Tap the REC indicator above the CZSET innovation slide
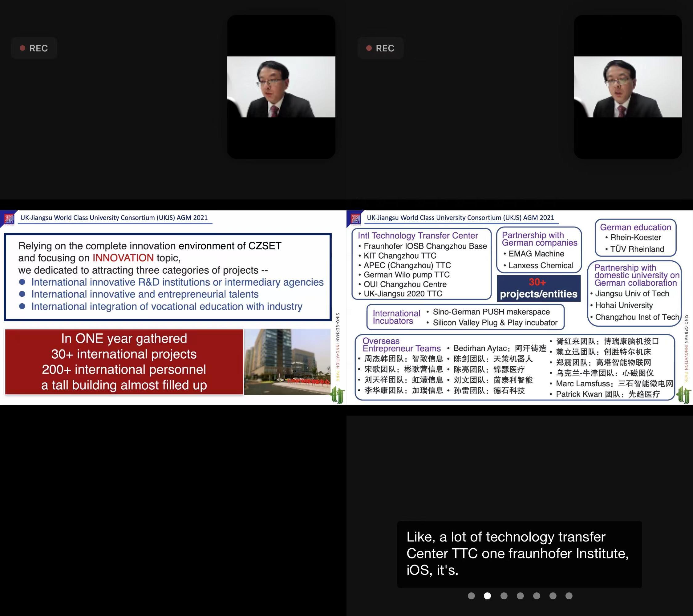 [34, 48]
